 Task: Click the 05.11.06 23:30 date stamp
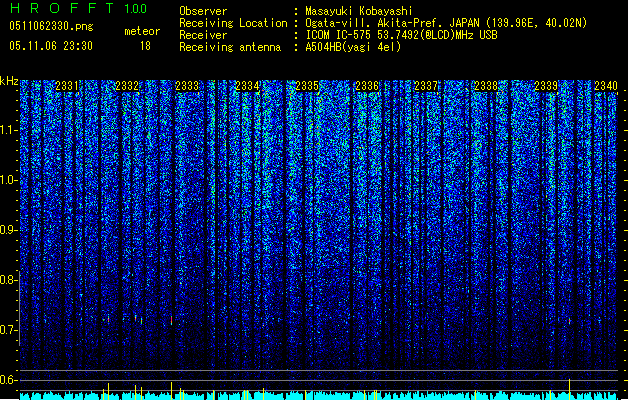coord(51,46)
